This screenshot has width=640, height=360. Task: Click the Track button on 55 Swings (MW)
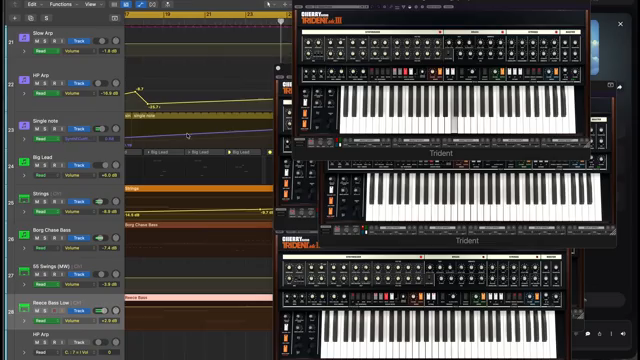(79, 274)
